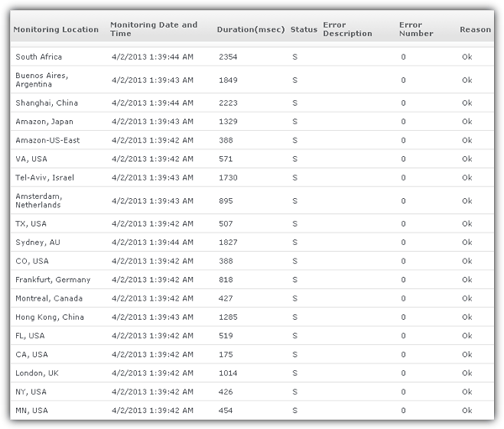The image size is (504, 429).
Task: Select the NY, USA location cell
Action: pyautogui.click(x=31, y=391)
